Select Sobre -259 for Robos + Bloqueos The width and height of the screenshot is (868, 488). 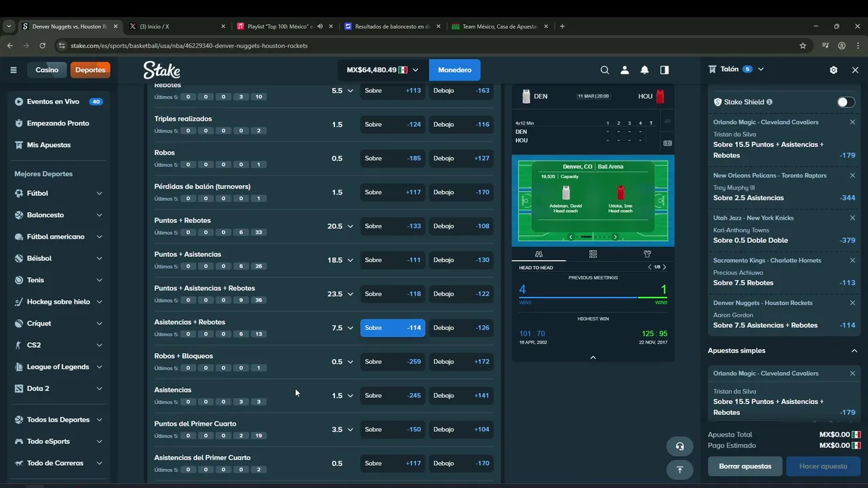coord(393,361)
